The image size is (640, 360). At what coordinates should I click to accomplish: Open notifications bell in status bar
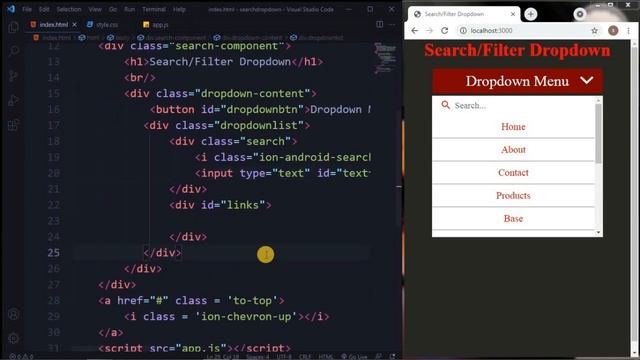click(392, 356)
